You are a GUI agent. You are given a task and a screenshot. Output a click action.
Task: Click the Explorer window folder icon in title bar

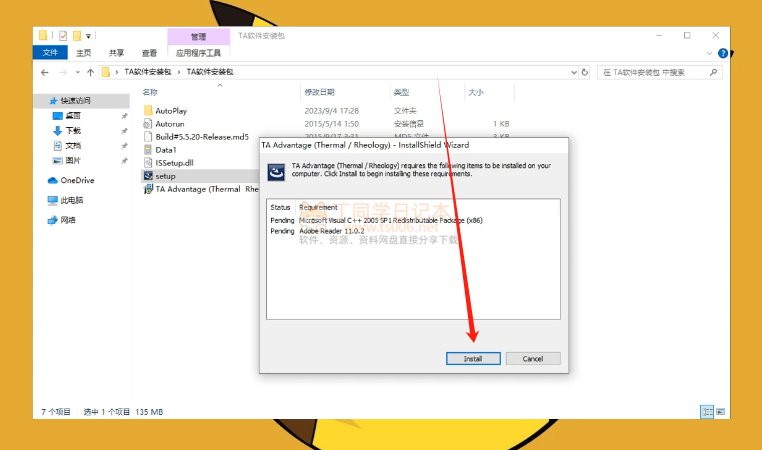[43, 35]
